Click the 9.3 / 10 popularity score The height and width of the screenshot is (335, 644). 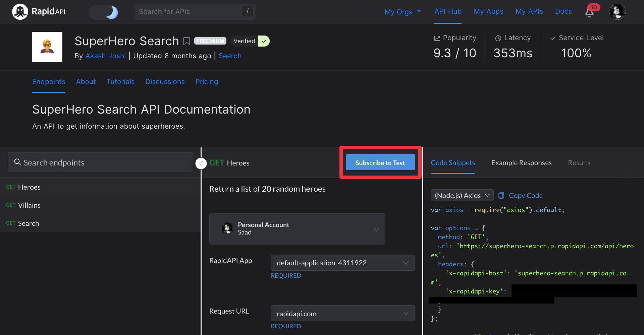click(x=455, y=53)
